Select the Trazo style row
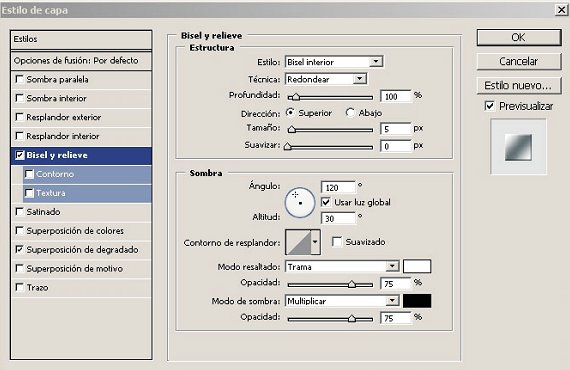The height and width of the screenshot is (370, 570). [81, 287]
